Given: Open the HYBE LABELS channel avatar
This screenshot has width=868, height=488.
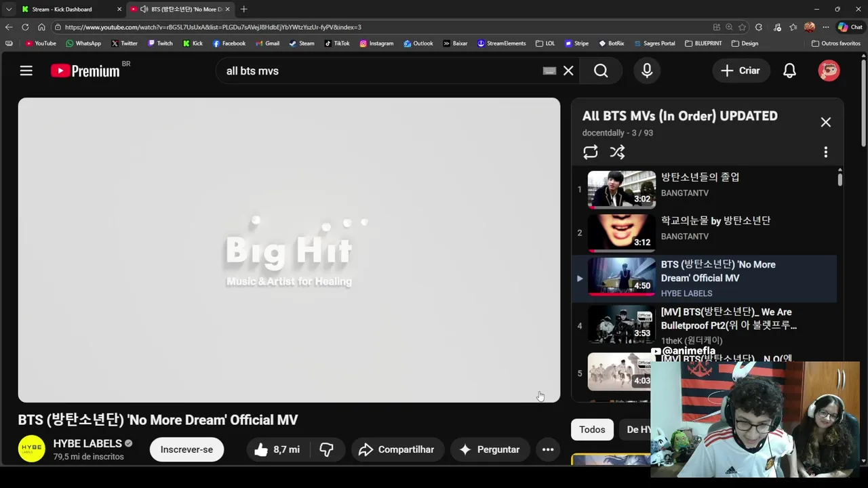Looking at the screenshot, I should (31, 449).
